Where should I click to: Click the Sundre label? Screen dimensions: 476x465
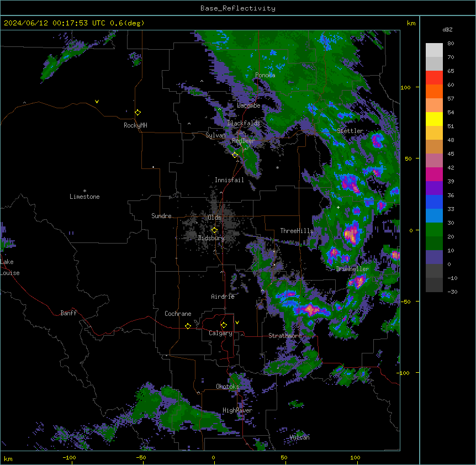click(161, 216)
